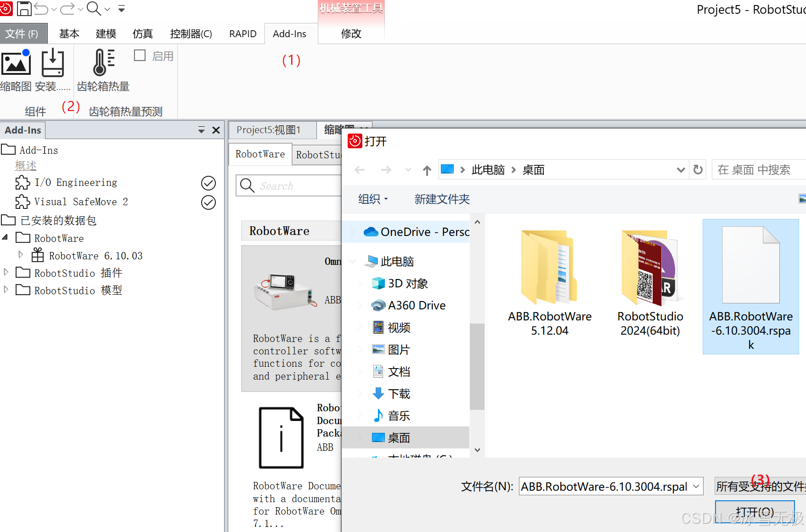The height and width of the screenshot is (532, 806).
Task: Select 桌面 in the navigation pane
Action: 406,438
